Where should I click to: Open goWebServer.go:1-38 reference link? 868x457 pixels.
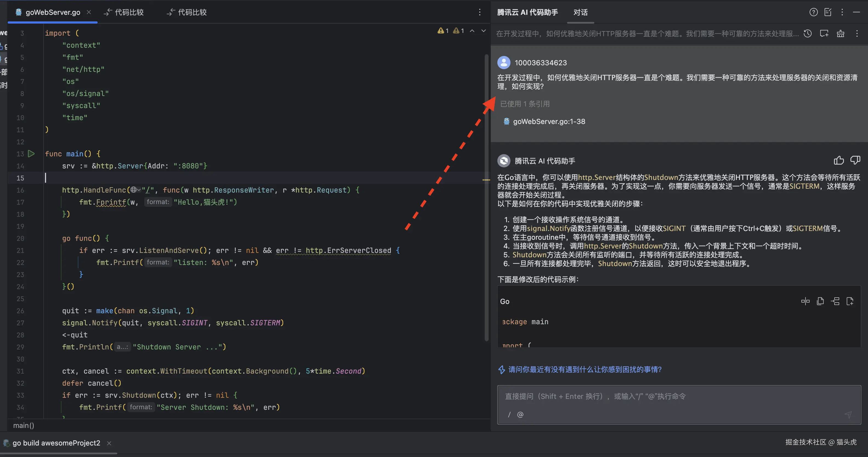tap(549, 121)
